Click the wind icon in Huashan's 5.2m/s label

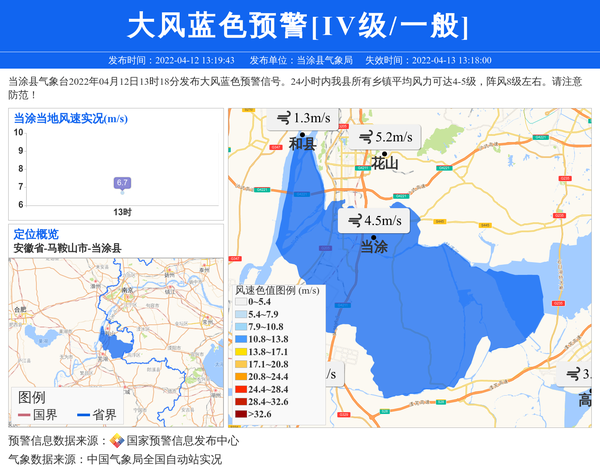pos(366,137)
